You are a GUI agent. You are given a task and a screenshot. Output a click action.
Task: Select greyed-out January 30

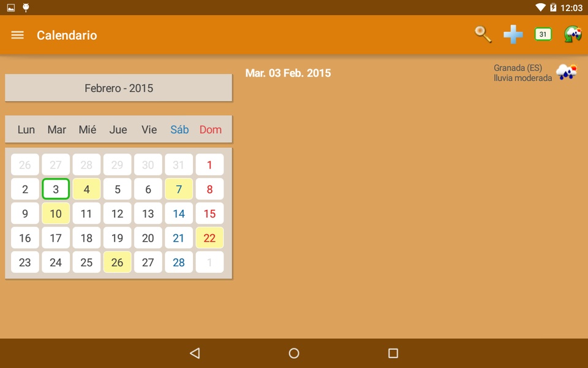coord(148,164)
